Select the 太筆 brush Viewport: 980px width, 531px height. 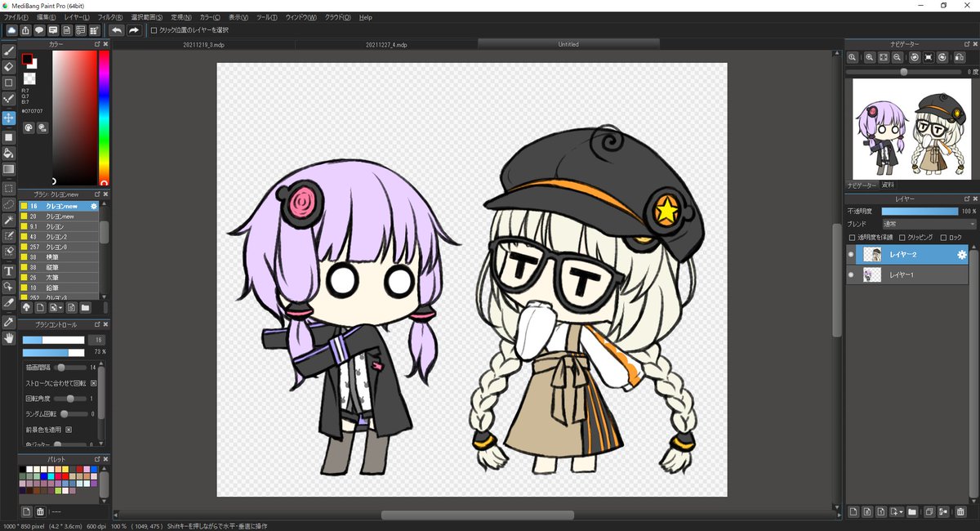(59, 278)
